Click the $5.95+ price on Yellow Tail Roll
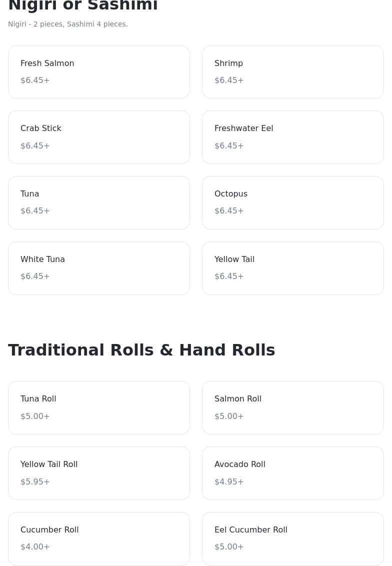The width and height of the screenshot is (392, 566). [x=35, y=481]
